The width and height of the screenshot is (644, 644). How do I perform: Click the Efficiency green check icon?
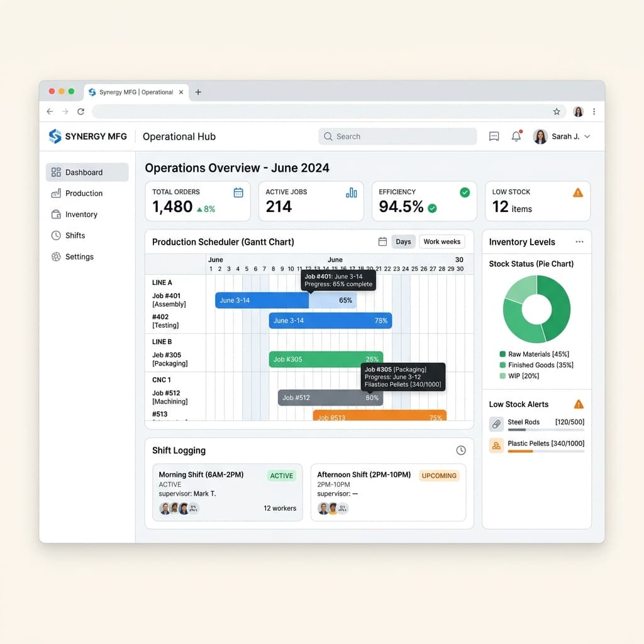(465, 192)
